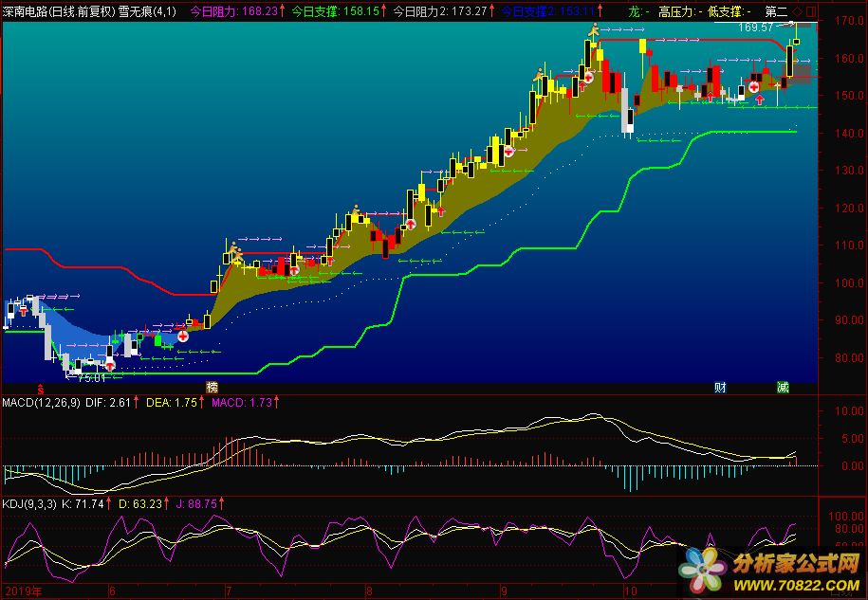The height and width of the screenshot is (600, 868).
Task: Open the 财 financial info marker
Action: point(720,388)
